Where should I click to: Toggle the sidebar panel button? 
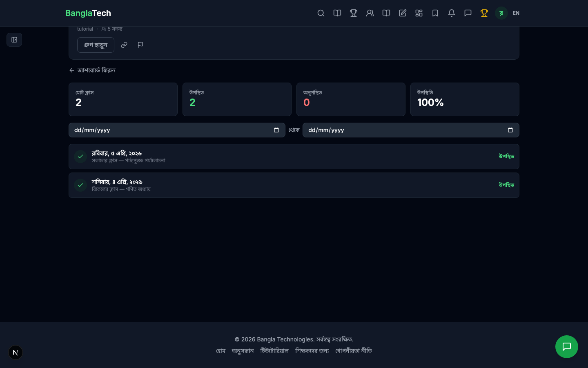click(x=14, y=40)
